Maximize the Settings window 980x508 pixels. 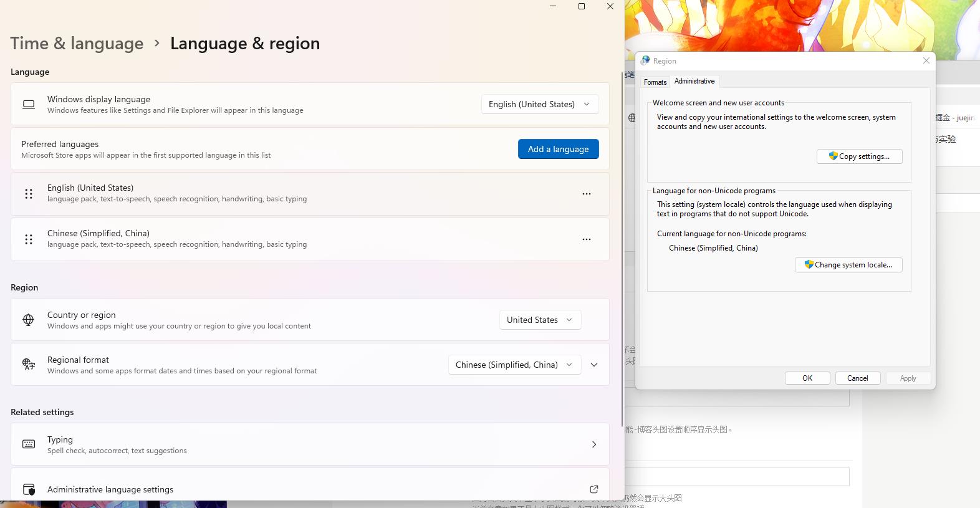tap(582, 6)
